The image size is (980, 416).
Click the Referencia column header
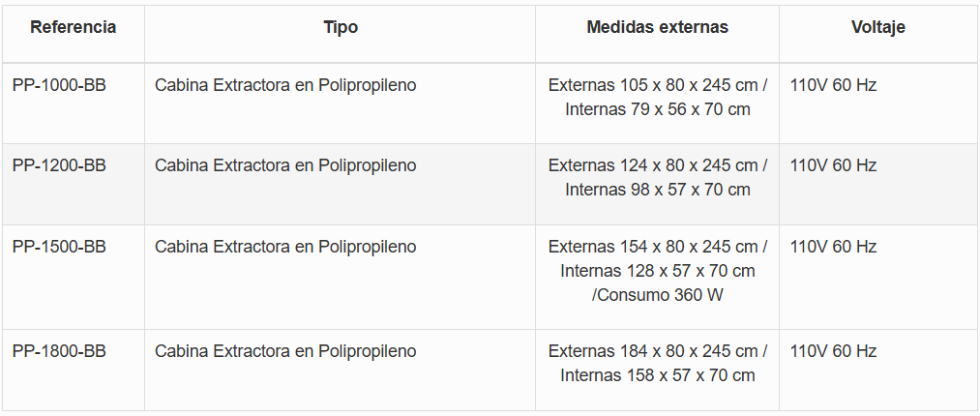click(74, 27)
